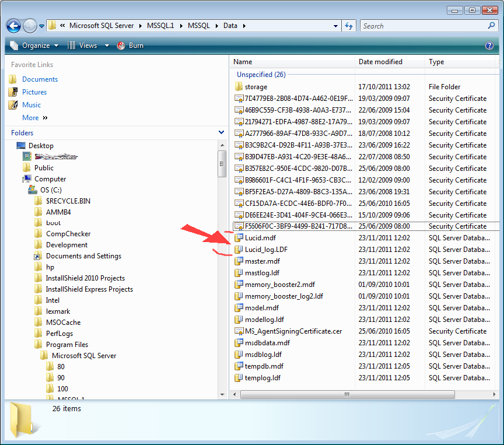Show More favorite links
Image resolution: width=504 pixels, height=445 pixels.
pos(35,118)
